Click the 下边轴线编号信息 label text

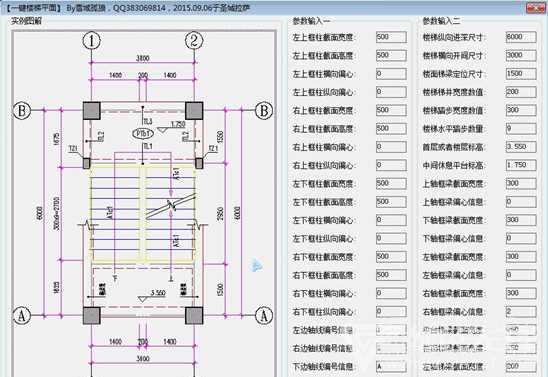(324, 367)
